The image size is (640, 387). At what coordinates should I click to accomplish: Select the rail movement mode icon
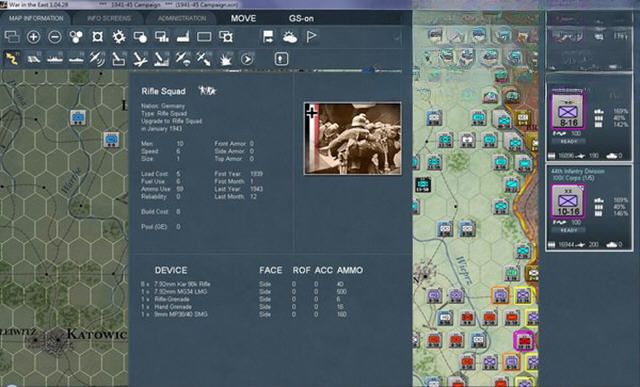[x=33, y=59]
